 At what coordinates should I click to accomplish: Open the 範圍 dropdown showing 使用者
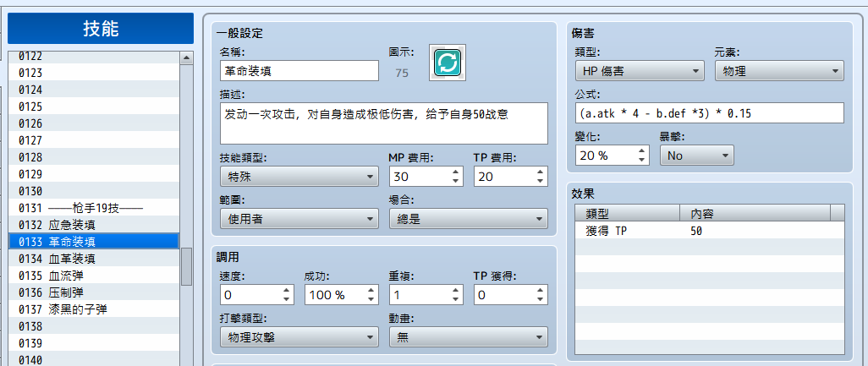[299, 218]
